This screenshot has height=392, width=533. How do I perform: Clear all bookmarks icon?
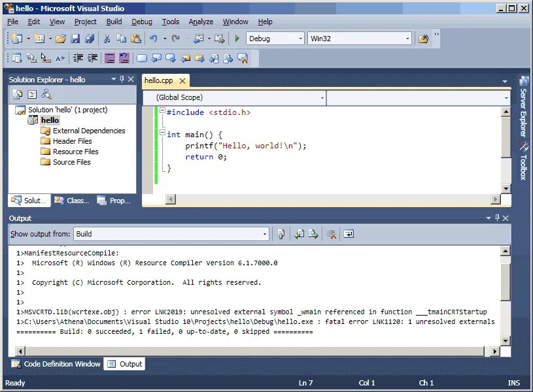click(x=243, y=58)
